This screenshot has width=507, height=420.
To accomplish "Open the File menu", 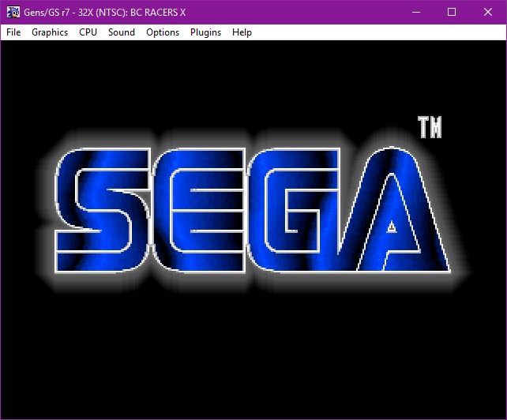I will (x=13, y=32).
